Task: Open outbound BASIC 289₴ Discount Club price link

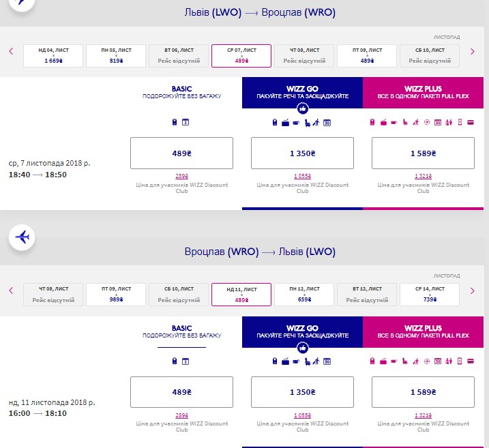Action: [181, 176]
